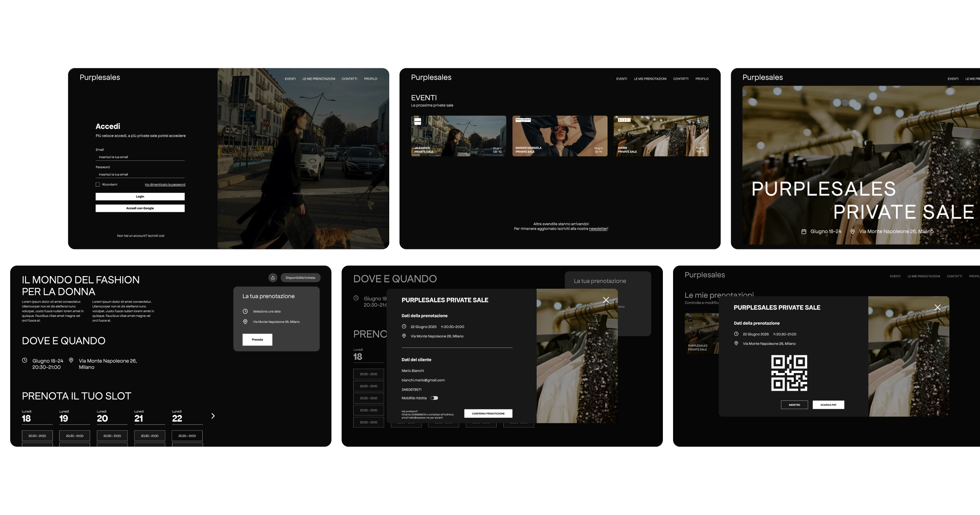Click the calendar icon next to Giugno 18–24
Viewport: 980px width, 515px height.
(x=804, y=231)
